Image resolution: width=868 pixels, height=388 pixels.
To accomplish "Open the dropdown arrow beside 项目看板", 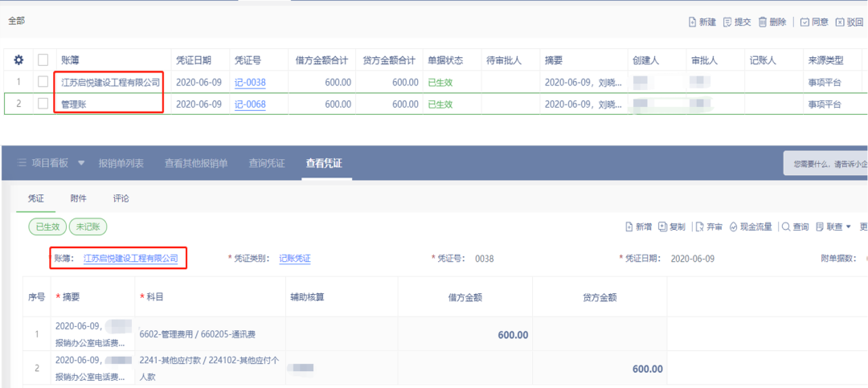I will [81, 163].
